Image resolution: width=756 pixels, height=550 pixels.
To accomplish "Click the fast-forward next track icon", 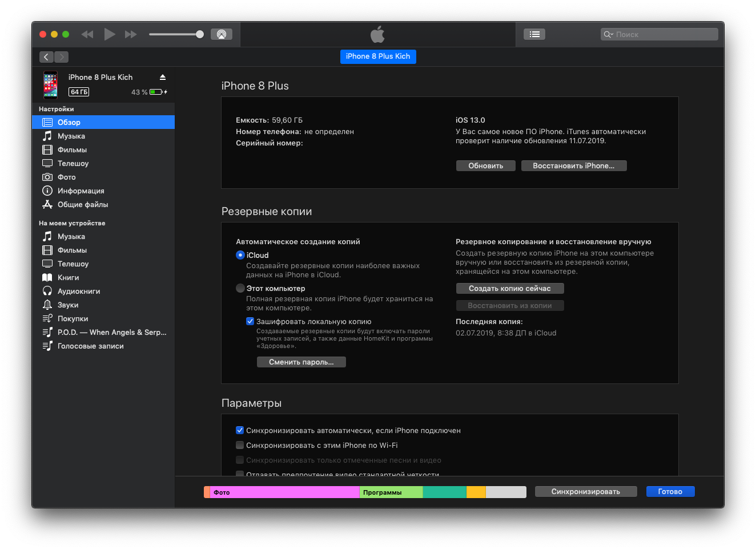I will click(131, 34).
